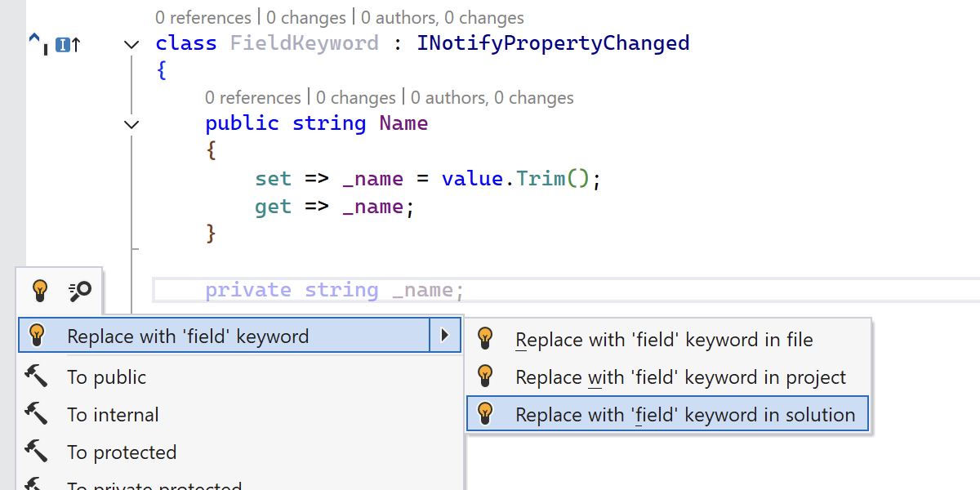Choose Replace with 'field' keyword in solution
The width and height of the screenshot is (980, 490).
click(x=684, y=414)
